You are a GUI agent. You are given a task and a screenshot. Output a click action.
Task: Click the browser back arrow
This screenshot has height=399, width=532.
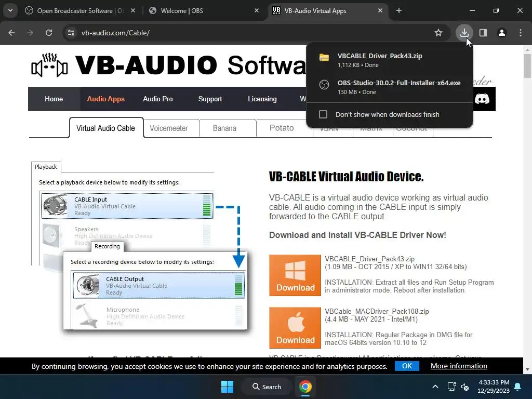coord(11,33)
